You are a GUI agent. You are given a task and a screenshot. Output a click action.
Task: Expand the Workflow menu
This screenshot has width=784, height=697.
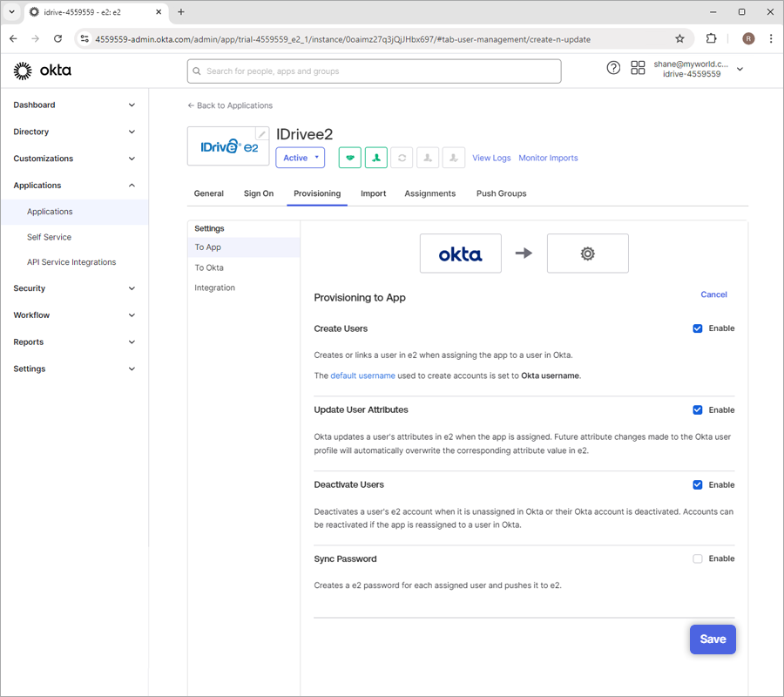tap(74, 315)
